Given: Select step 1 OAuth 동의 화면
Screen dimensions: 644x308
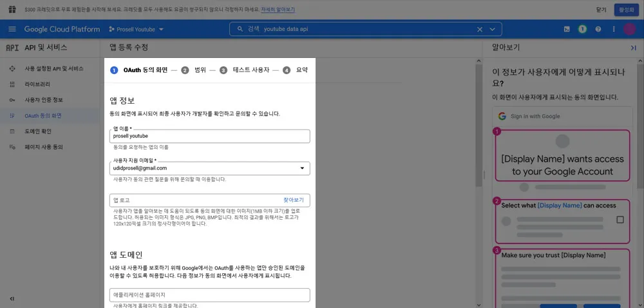Looking at the screenshot, I should tap(139, 70).
